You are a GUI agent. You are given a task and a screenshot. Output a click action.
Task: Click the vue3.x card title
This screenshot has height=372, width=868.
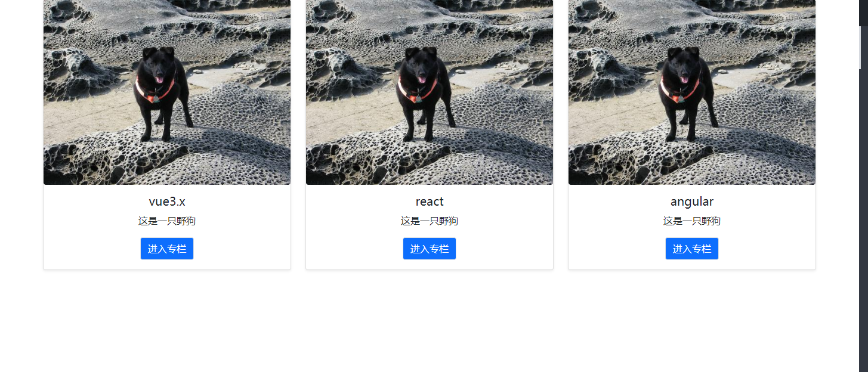pos(167,201)
